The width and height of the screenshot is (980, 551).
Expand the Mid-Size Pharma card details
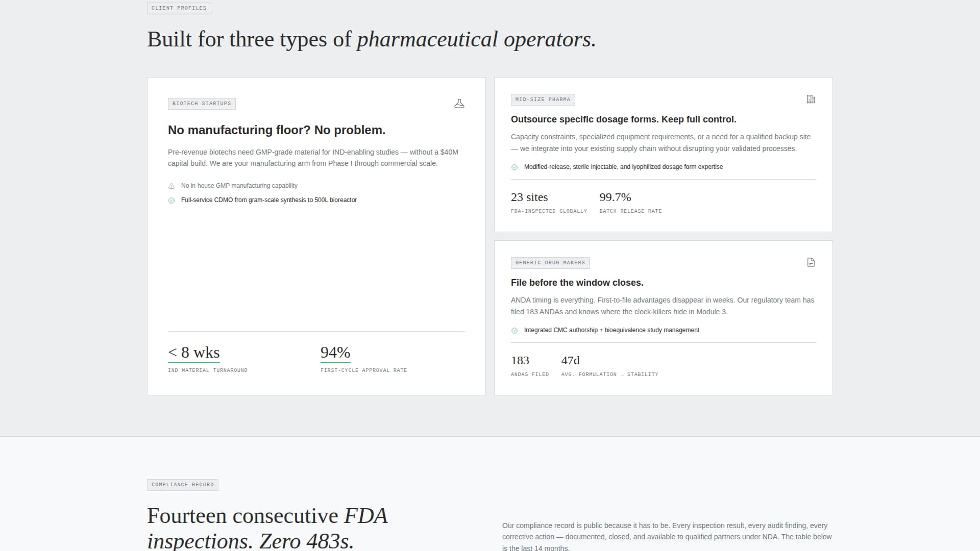[663, 154]
